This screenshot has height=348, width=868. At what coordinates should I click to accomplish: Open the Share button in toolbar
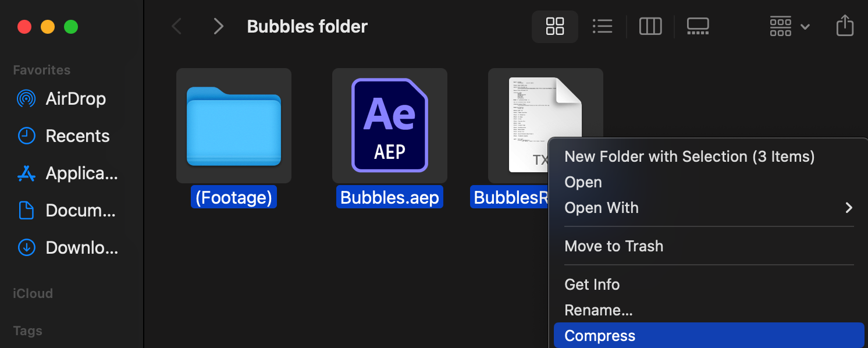click(x=844, y=26)
